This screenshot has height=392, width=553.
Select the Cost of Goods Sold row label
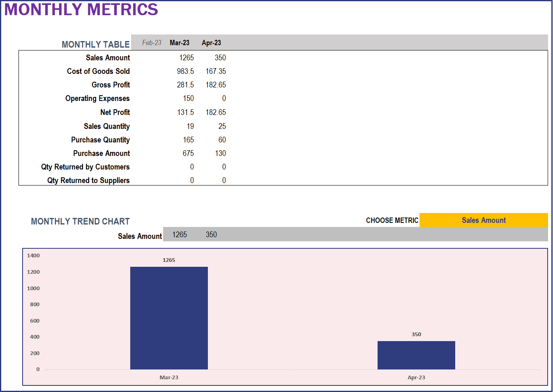coord(99,71)
